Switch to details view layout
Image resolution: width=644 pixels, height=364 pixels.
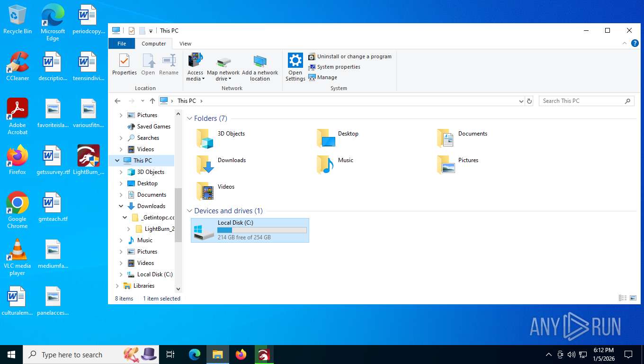pyautogui.click(x=623, y=298)
